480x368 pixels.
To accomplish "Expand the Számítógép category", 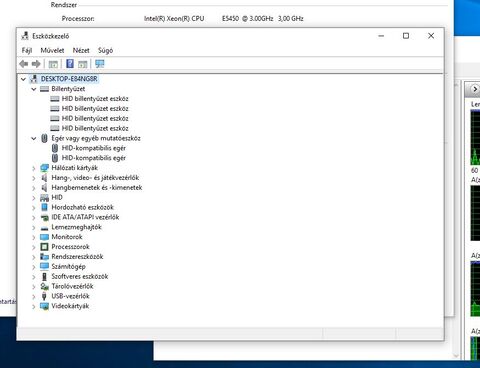I will click(x=34, y=267).
